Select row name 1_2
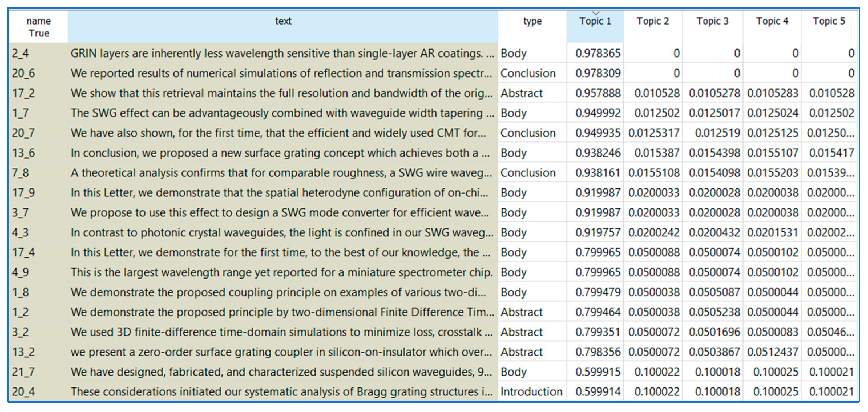868x412 pixels. 20,312
